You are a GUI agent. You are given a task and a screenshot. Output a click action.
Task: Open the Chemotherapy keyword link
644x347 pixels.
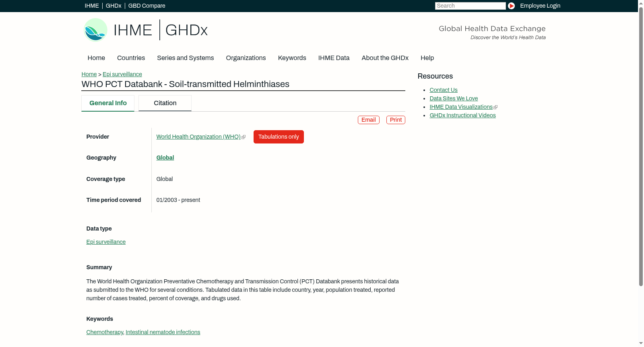[x=105, y=332]
